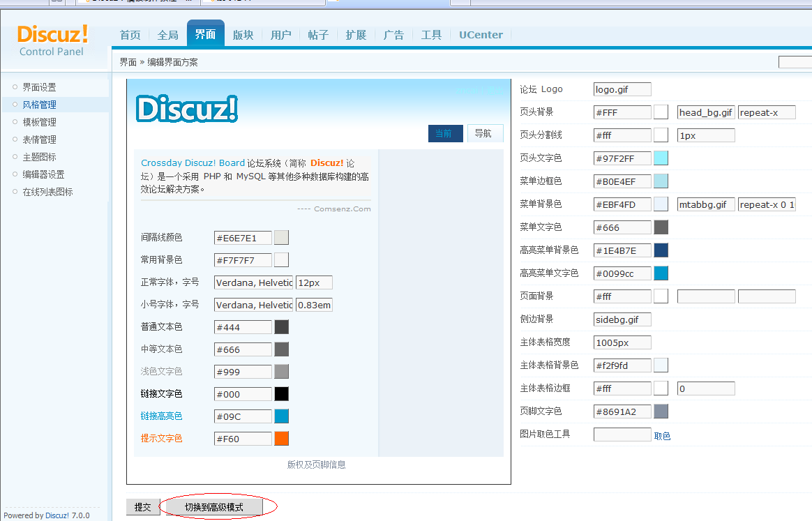The image size is (812, 521).
Task: Select the 界面 navigation tab
Action: (206, 34)
